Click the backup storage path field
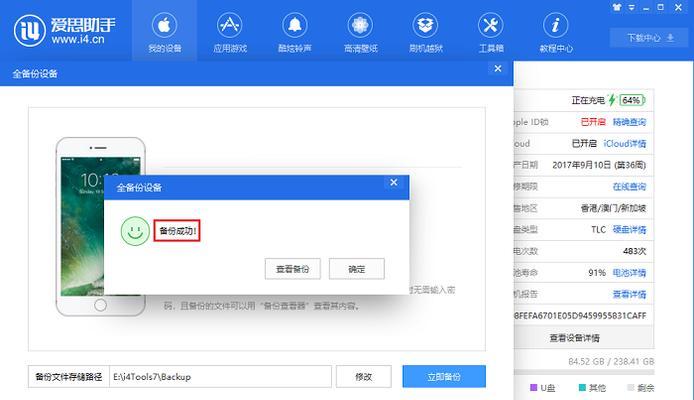694x400 pixels. [x=218, y=377]
